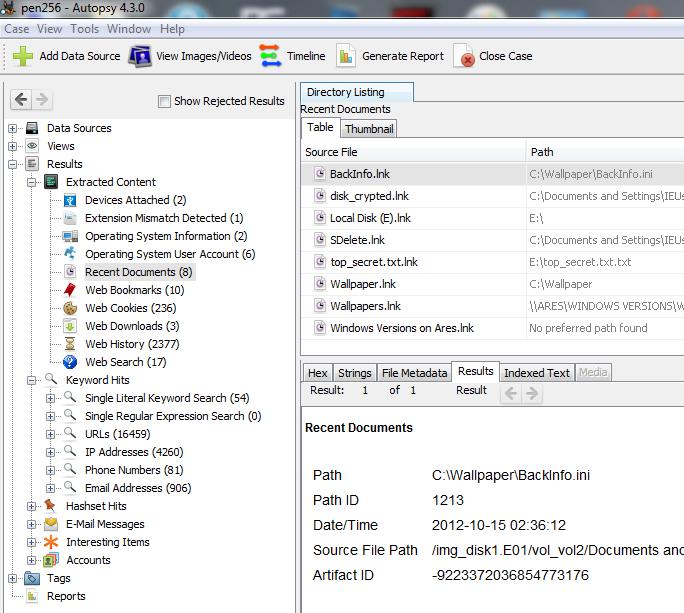Screen dimensions: 684x613
Task: Expand the URLs (16459) node
Action: tap(51, 434)
